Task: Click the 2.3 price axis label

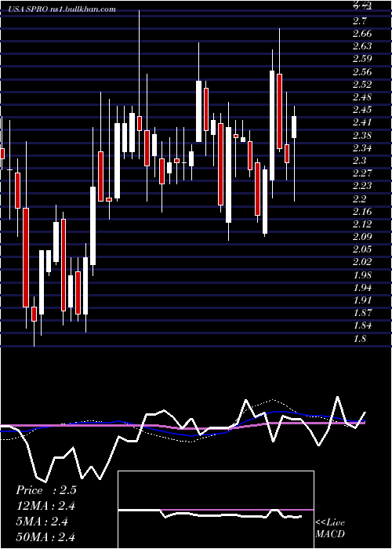Action: point(359,161)
